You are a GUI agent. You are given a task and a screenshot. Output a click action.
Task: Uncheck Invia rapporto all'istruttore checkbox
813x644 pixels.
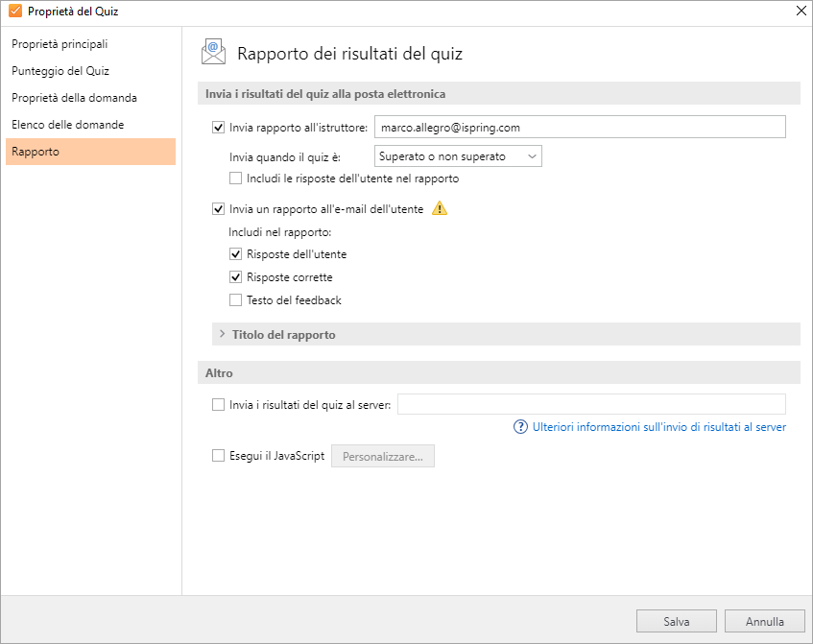click(218, 127)
